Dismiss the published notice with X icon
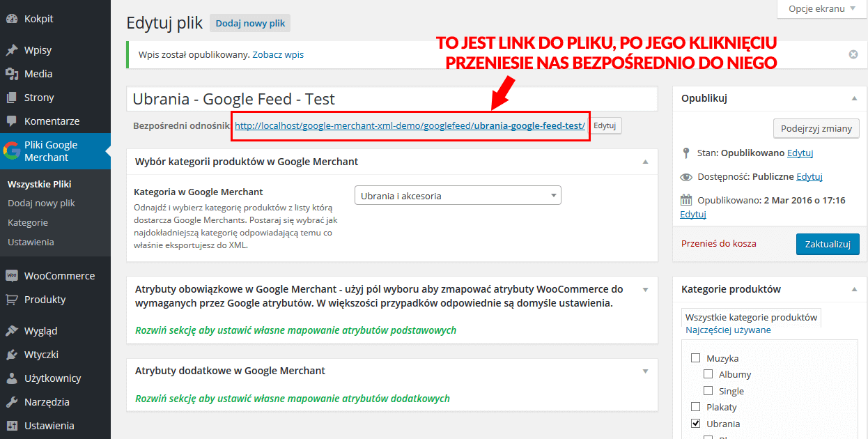The width and height of the screenshot is (868, 439). [x=853, y=54]
